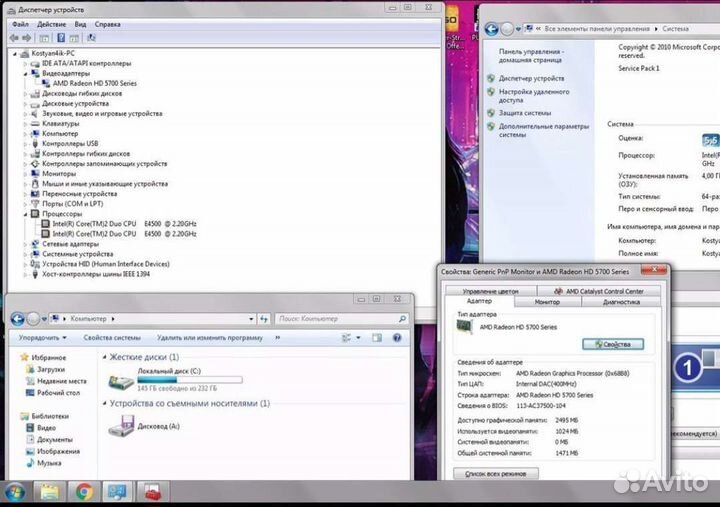Select Мыши и иные указывающие устройства icon
This screenshot has height=507, width=720.
click(35, 184)
